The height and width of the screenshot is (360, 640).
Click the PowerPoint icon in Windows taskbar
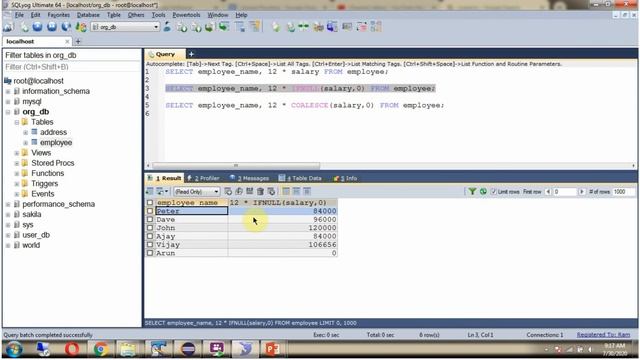(272, 349)
